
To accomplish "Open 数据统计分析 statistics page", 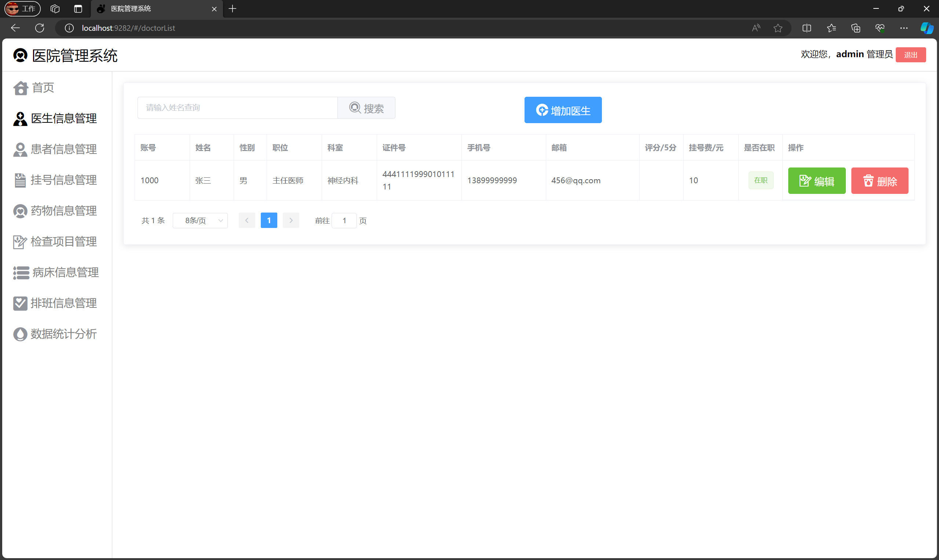I will 55,334.
